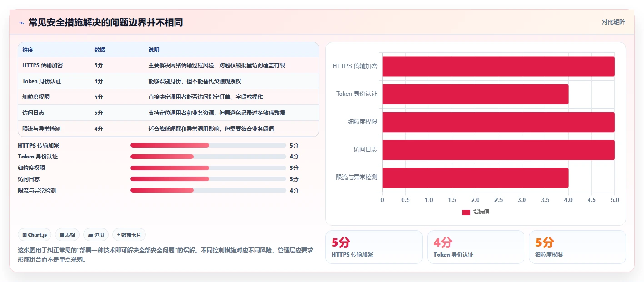Select the Token 身份认证 table row cell

[x=41, y=81]
